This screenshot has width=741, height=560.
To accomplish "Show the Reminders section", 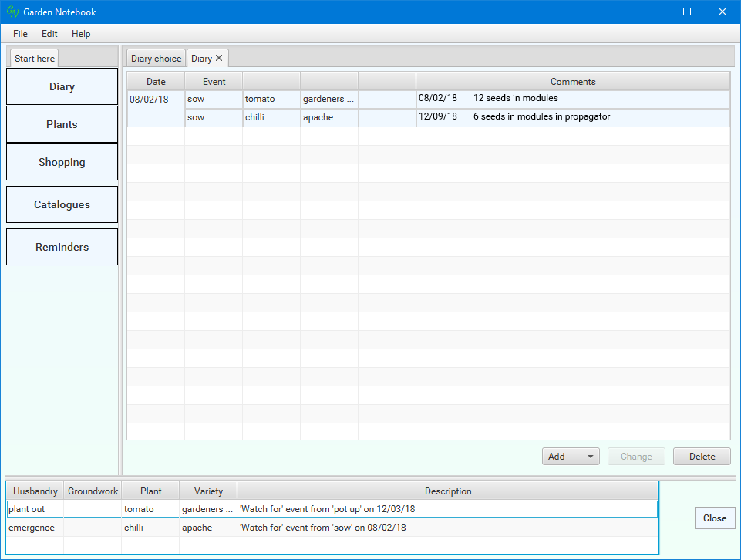I will [x=62, y=247].
